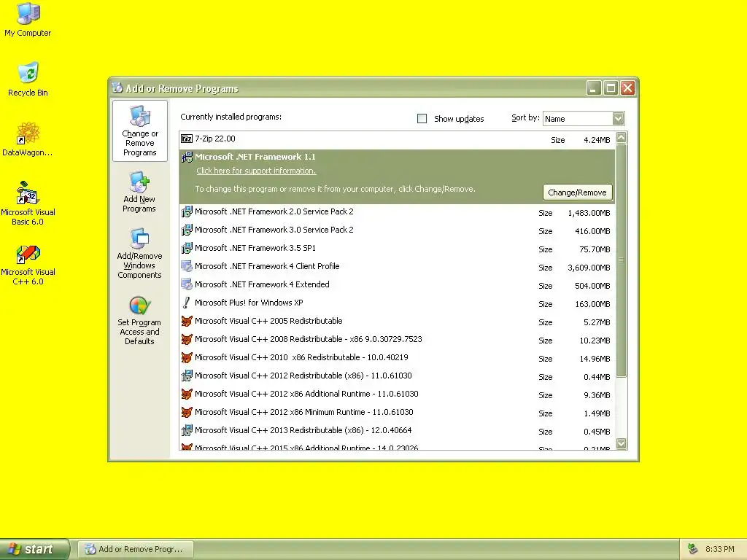Click the program list scroll down arrow

click(622, 443)
